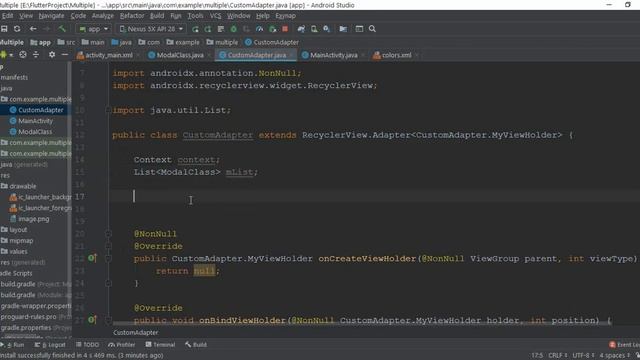Viewport: 640px width, 360px height.
Task: Click the java breadcrumb folder
Action: pos(122,42)
